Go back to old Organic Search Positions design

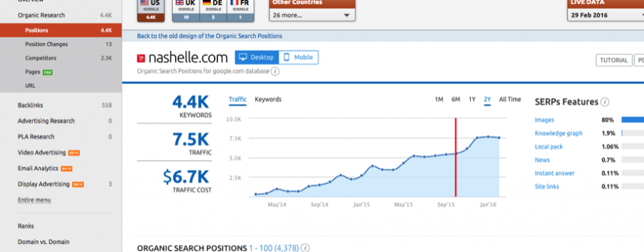[x=209, y=36]
